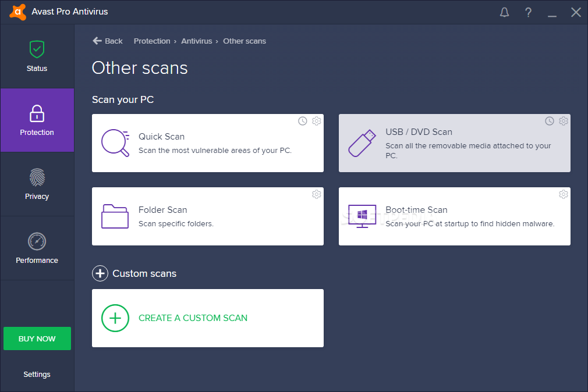Start Folder Scan by its title
Screen dimensions: 588x392
click(163, 210)
